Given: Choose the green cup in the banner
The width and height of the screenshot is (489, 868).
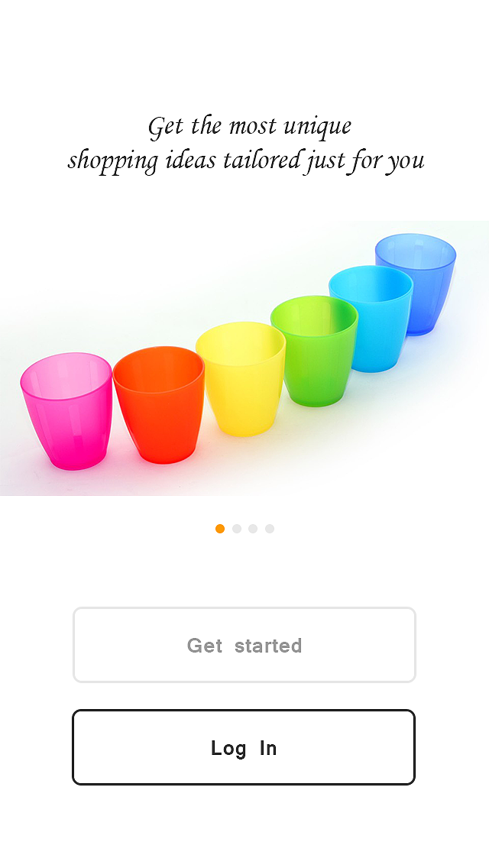Looking at the screenshot, I should [315, 351].
